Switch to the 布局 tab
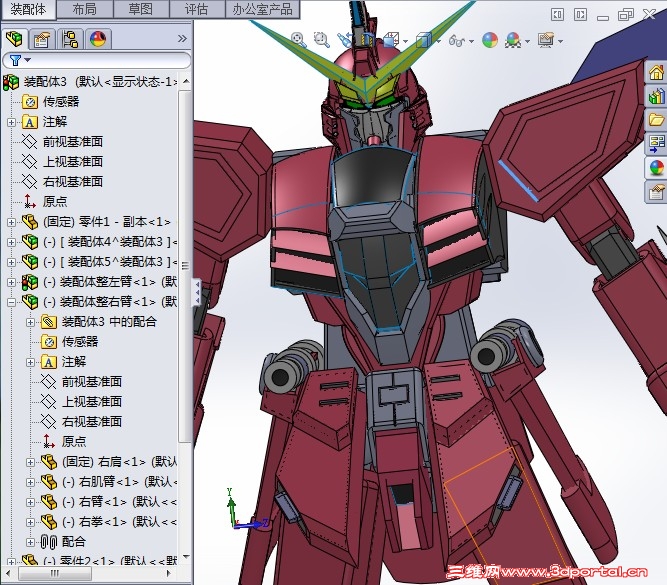Image resolution: width=667 pixels, height=585 pixels. (x=85, y=9)
